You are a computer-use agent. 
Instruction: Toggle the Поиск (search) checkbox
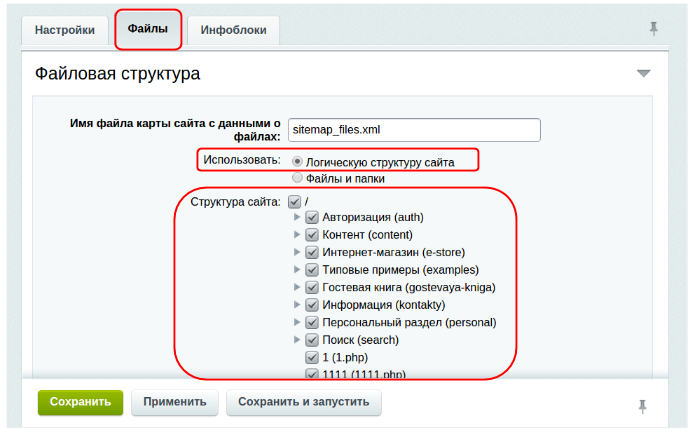[312, 340]
